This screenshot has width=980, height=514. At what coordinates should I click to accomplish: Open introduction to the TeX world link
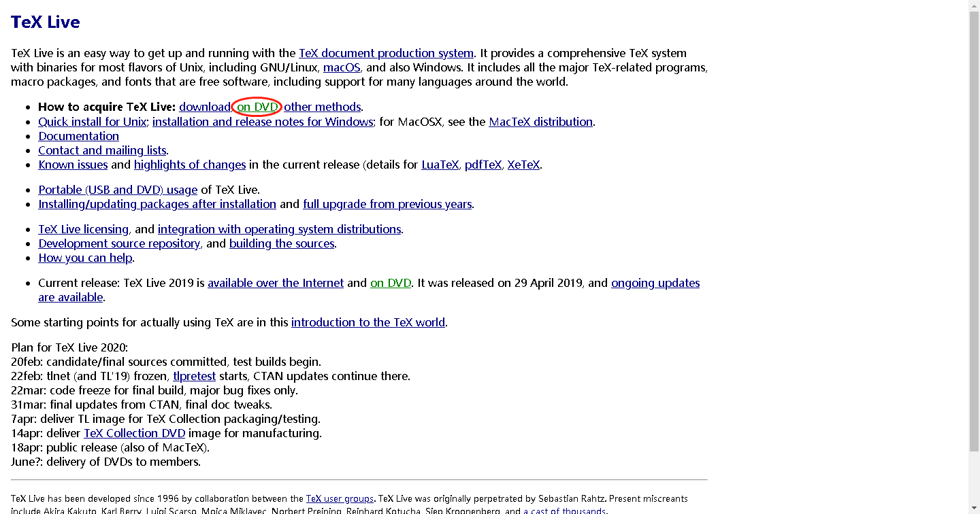click(x=368, y=322)
